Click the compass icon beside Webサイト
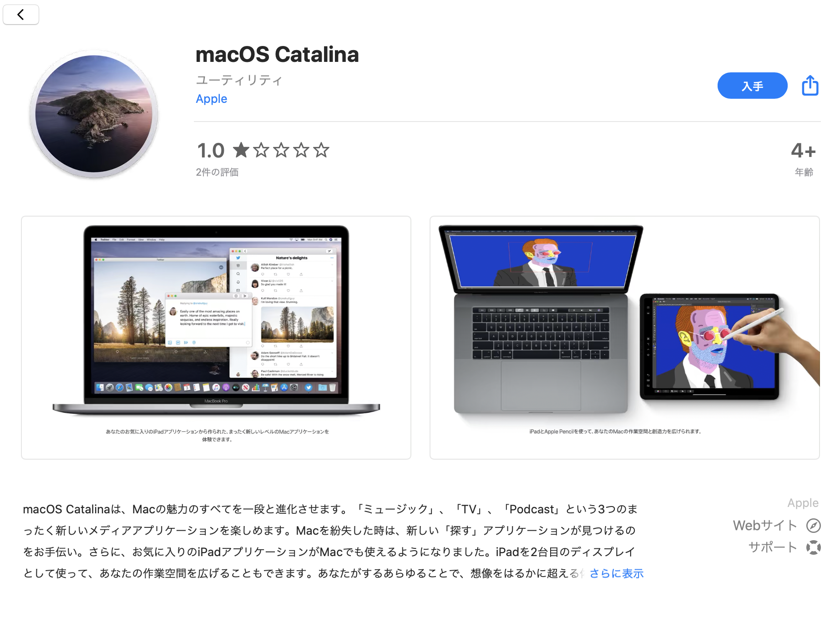This screenshot has width=840, height=618. click(813, 526)
